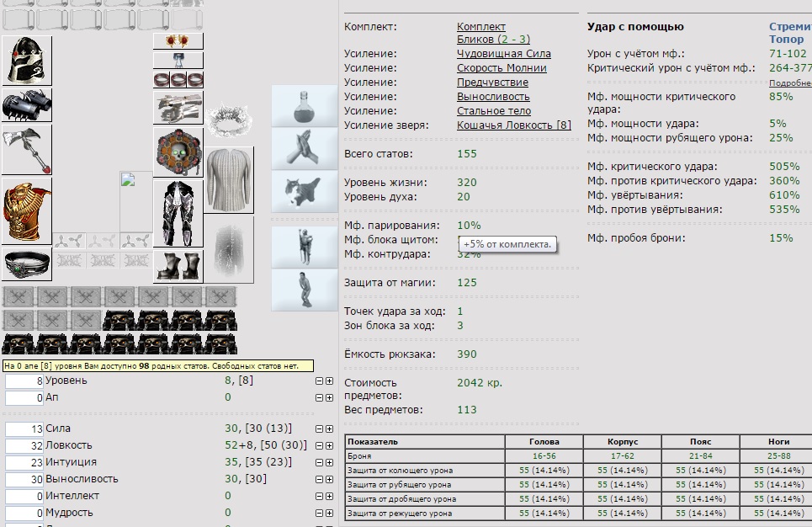Click the axe weapon slot
Viewport: 812px width, 527px height.
tap(27, 150)
